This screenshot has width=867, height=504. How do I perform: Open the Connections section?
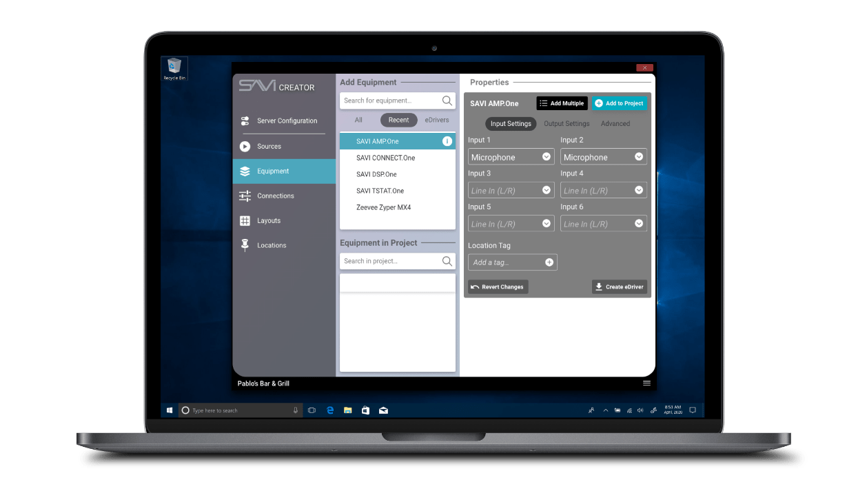point(284,196)
